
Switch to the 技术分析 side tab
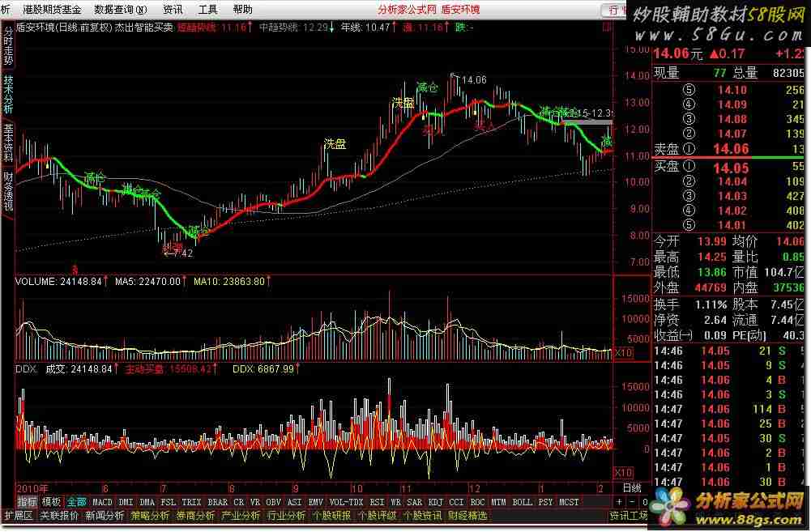point(8,96)
